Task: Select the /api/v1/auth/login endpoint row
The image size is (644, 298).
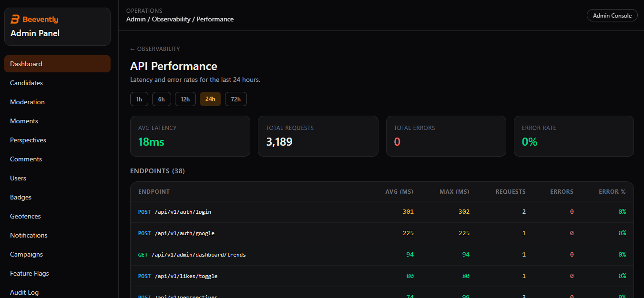Action: click(382, 212)
